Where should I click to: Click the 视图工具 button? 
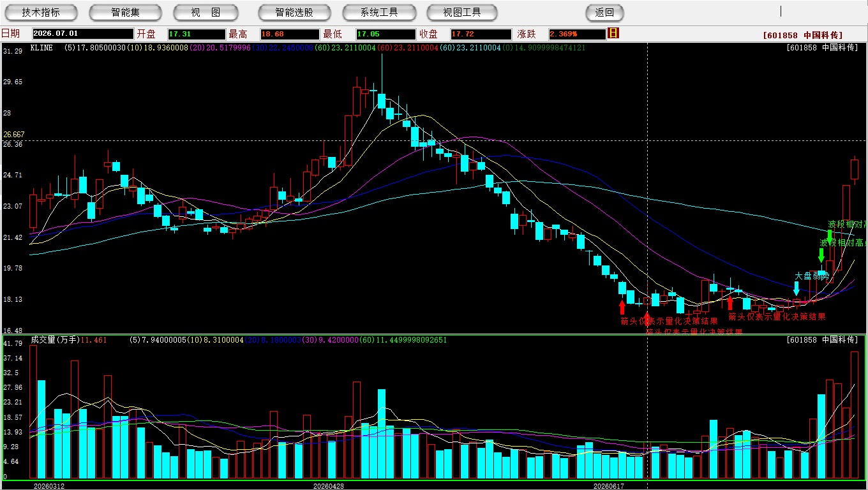point(463,12)
